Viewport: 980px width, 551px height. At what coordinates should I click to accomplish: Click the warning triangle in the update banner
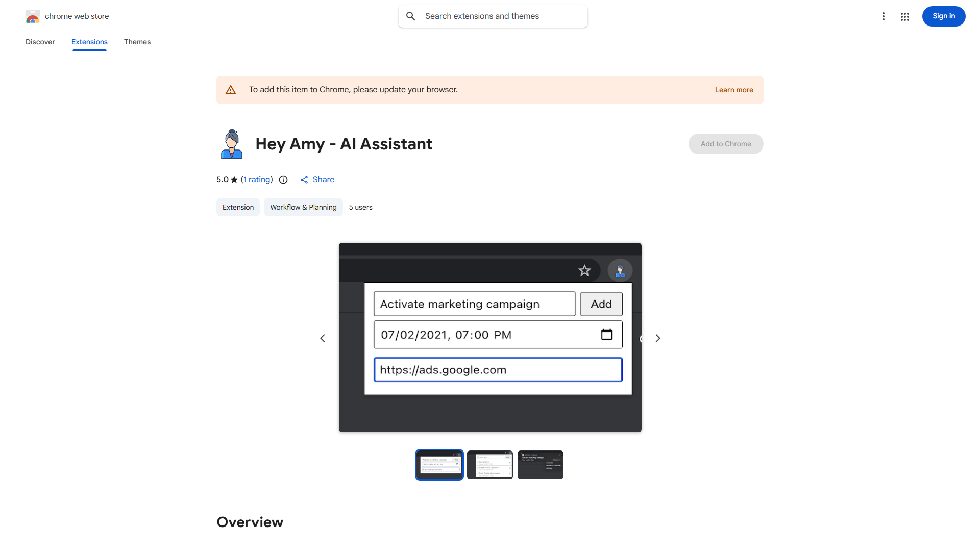click(x=231, y=89)
